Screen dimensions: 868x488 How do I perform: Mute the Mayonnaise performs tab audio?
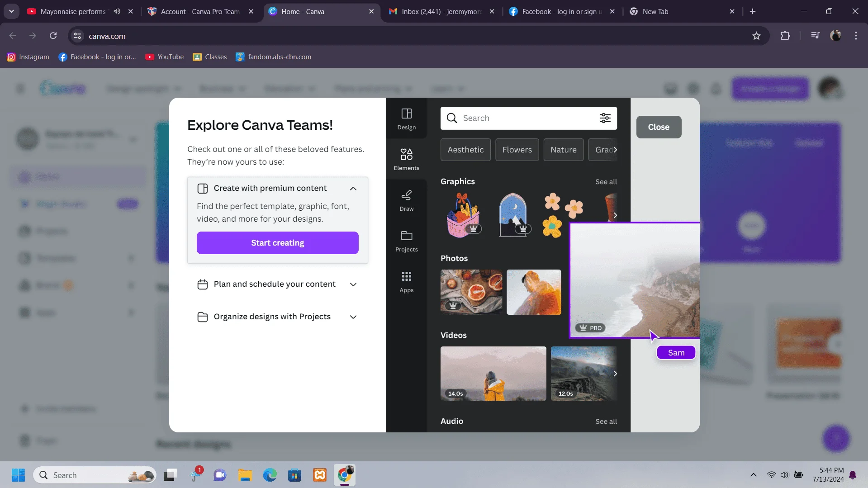(x=117, y=11)
